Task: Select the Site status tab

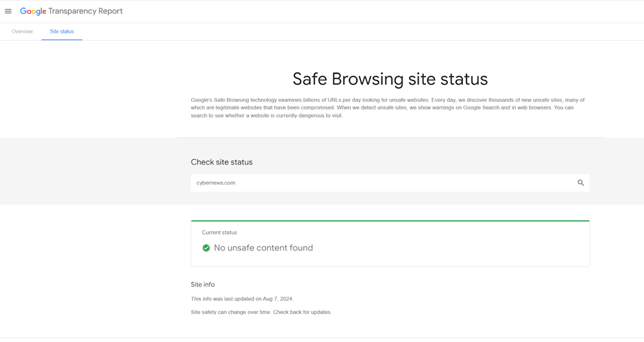Action: (x=62, y=31)
